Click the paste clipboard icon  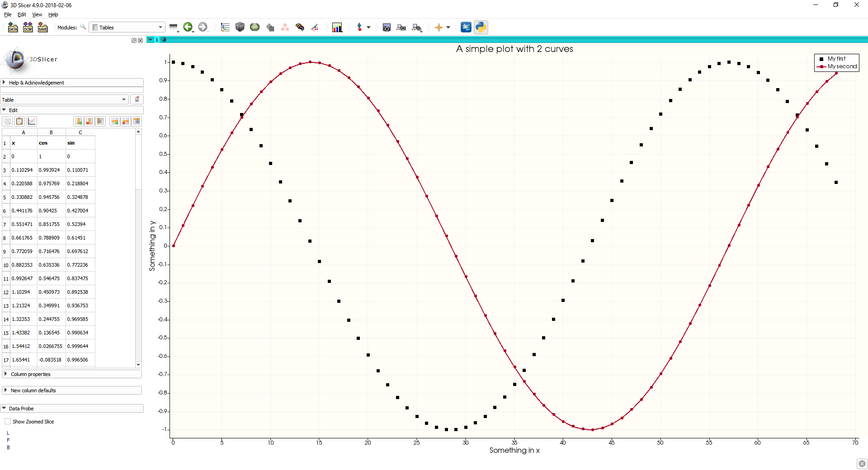pyautogui.click(x=19, y=121)
